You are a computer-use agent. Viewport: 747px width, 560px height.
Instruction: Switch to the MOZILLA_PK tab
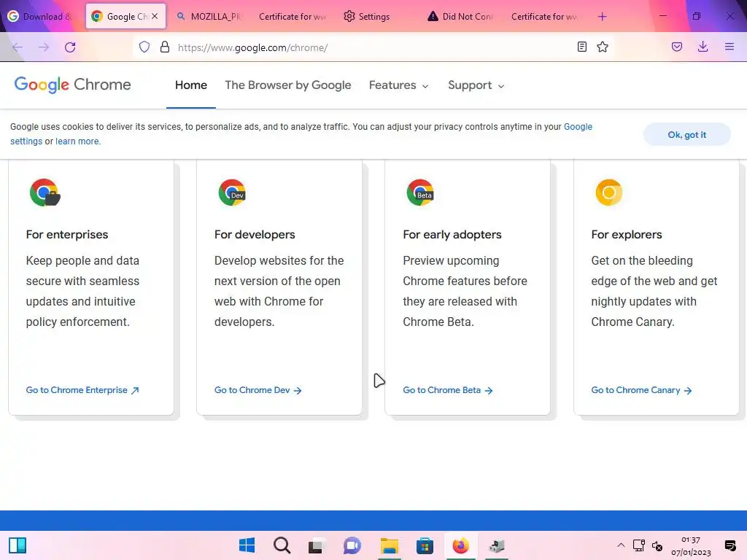[x=209, y=17]
